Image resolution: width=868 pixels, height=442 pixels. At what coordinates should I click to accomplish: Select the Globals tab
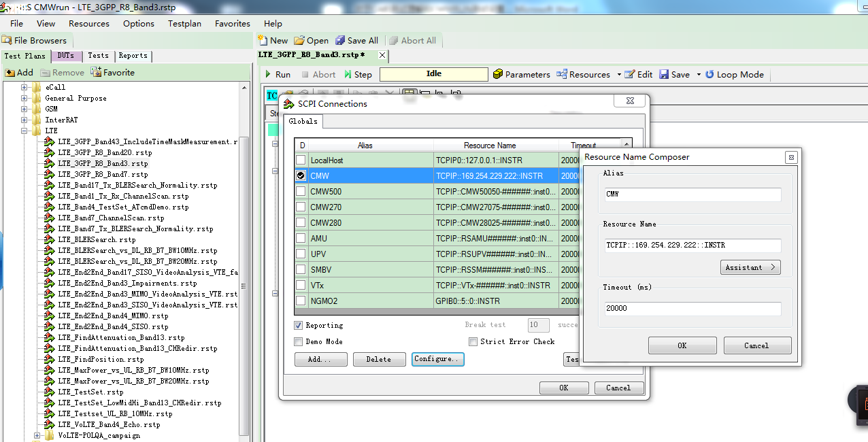coord(303,121)
